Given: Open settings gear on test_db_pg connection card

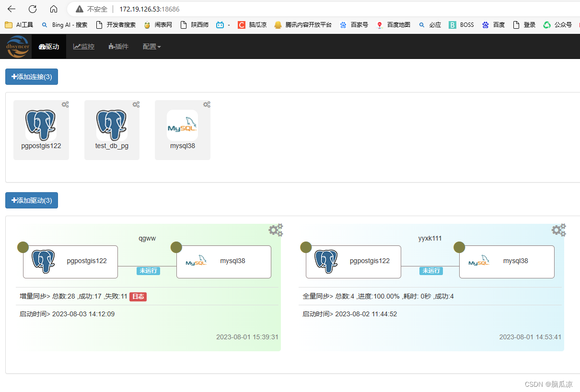Looking at the screenshot, I should pyautogui.click(x=136, y=104).
